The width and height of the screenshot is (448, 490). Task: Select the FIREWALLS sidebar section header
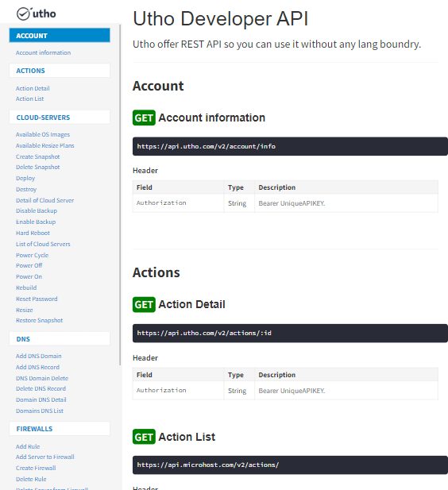click(60, 429)
